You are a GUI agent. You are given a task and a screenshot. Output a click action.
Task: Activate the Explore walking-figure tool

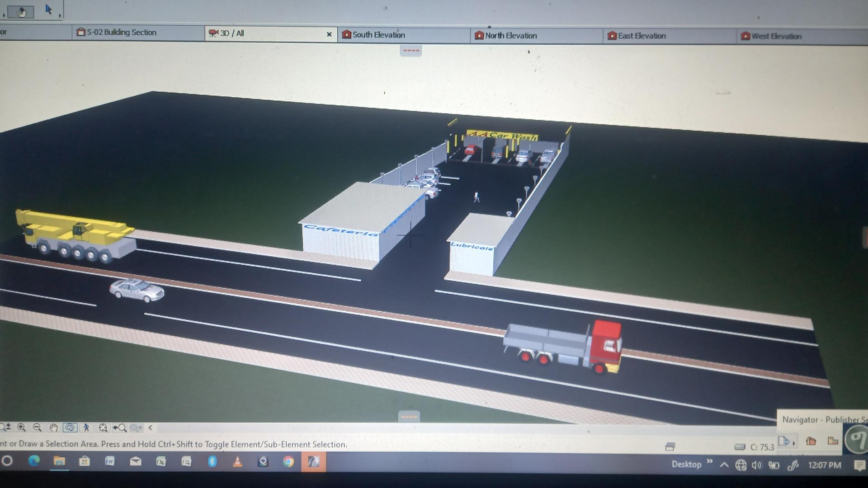[86, 427]
